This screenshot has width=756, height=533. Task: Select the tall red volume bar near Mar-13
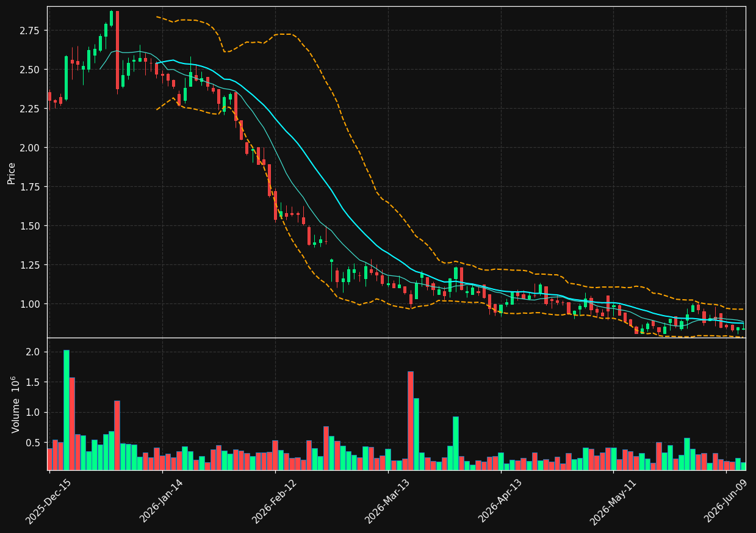point(411,421)
